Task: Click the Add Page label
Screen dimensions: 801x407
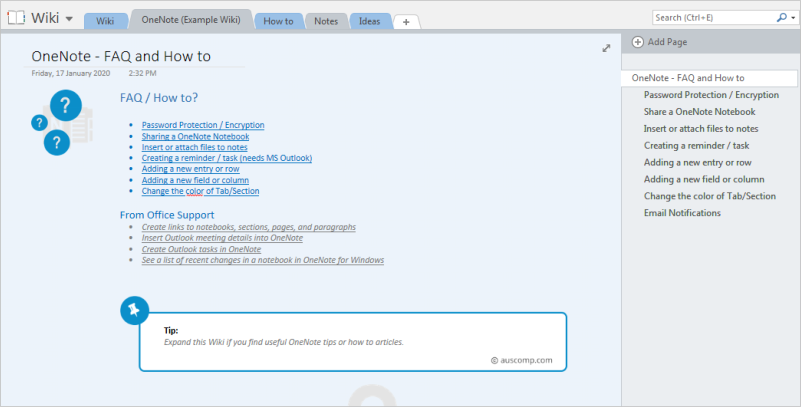Action: tap(667, 42)
